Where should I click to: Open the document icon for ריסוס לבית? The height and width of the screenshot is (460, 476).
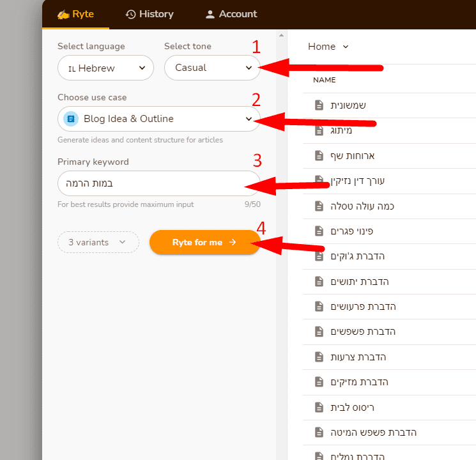pyautogui.click(x=319, y=407)
